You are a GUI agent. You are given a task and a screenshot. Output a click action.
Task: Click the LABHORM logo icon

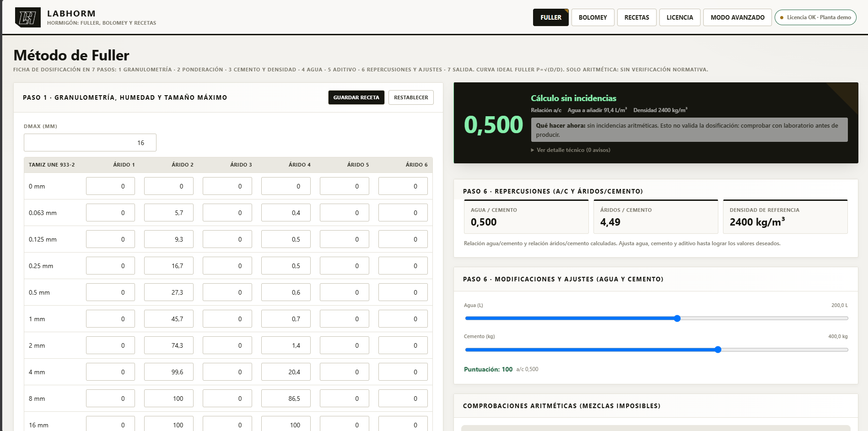pyautogui.click(x=27, y=17)
